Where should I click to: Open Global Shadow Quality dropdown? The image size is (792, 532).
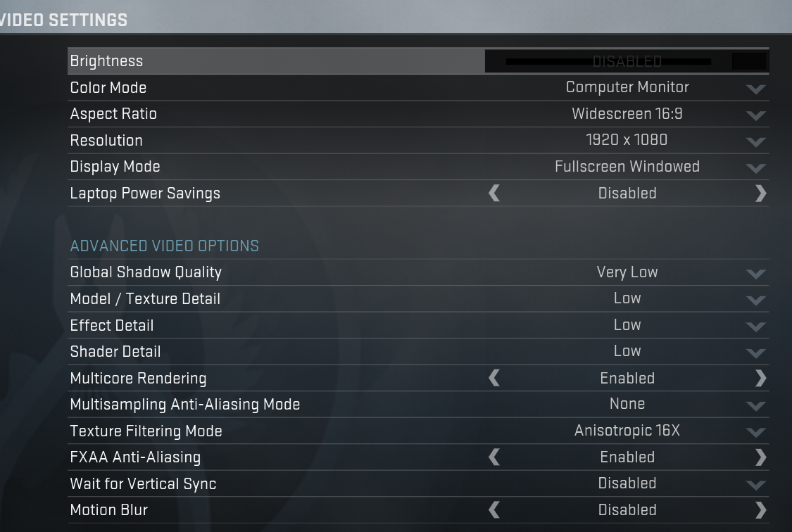[755, 273]
